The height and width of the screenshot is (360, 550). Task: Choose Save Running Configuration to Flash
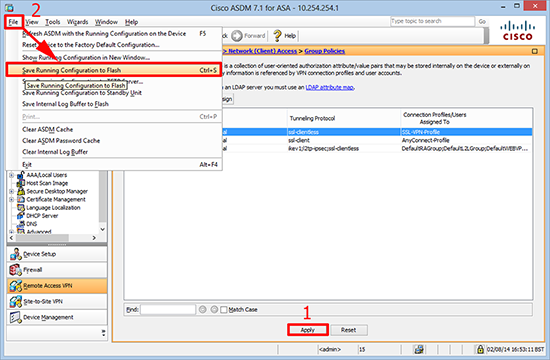tap(114, 70)
